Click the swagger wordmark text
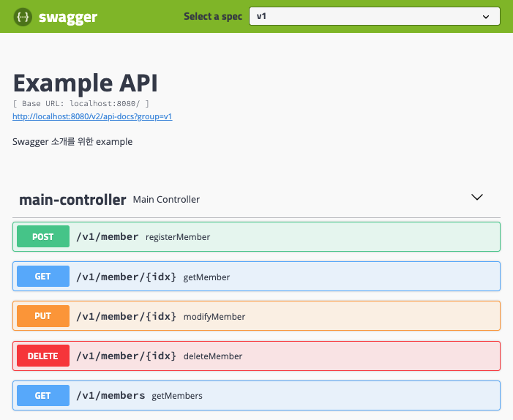Image resolution: width=513 pixels, height=420 pixels. [68, 18]
